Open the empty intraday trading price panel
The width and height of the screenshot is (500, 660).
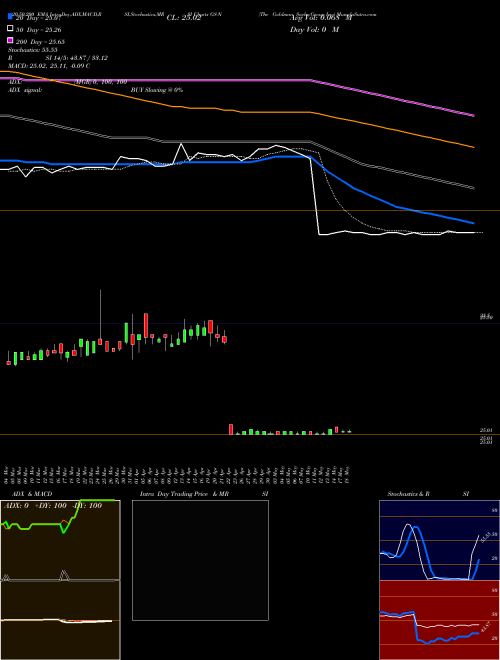[x=200, y=560]
